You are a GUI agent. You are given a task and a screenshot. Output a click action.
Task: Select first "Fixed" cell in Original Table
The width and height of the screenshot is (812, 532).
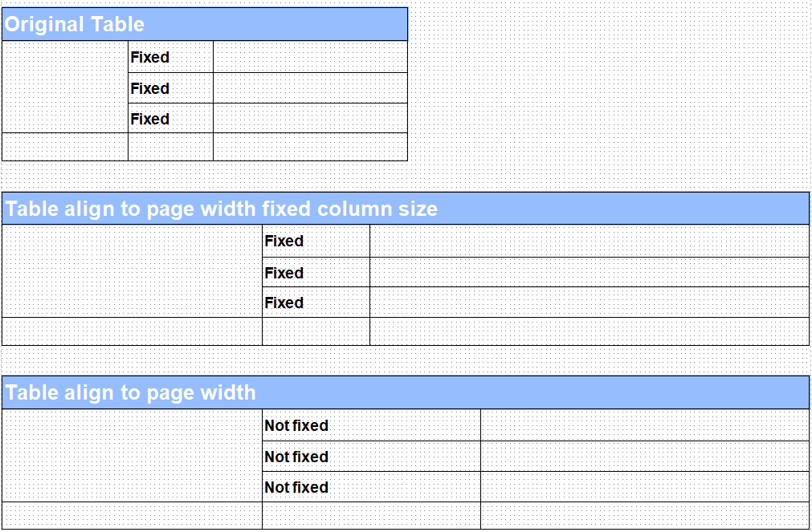click(170, 57)
